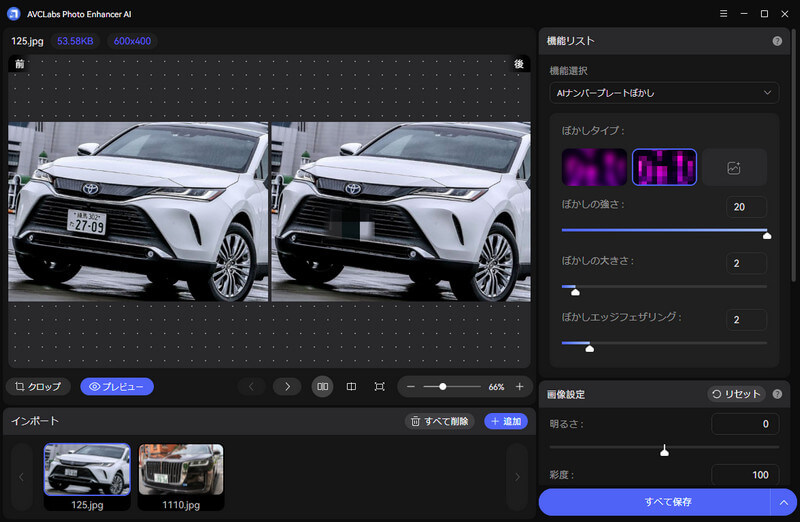Click the 600x400 dimensions tag
Viewport: 800px width, 522px height.
[132, 41]
